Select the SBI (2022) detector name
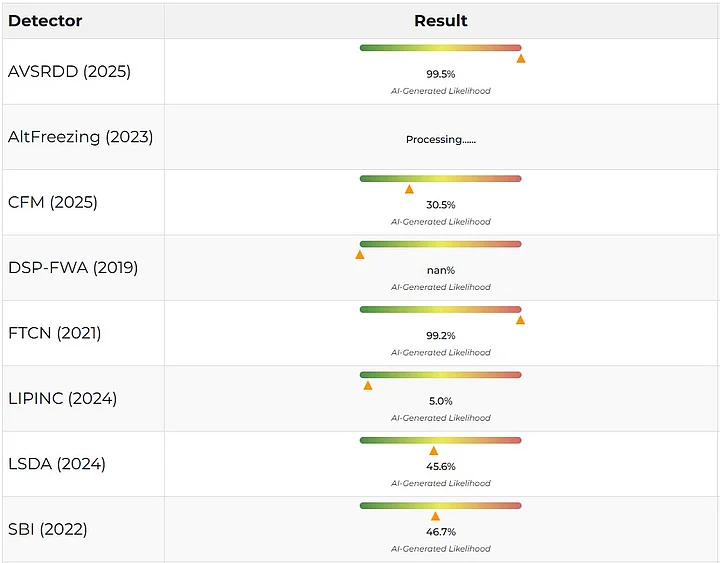Image resolution: width=720 pixels, height=563 pixels. coord(48,529)
